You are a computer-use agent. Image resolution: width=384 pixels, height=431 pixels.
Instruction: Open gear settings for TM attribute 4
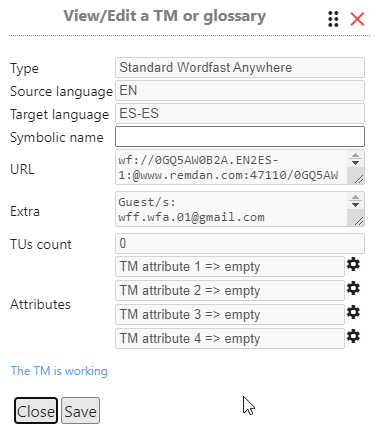pos(353,337)
